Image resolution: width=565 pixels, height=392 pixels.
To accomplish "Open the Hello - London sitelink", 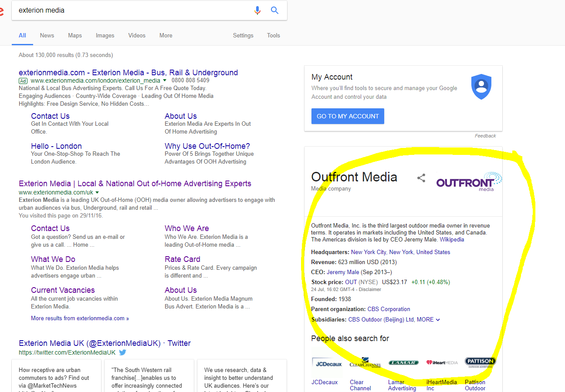I will point(56,146).
